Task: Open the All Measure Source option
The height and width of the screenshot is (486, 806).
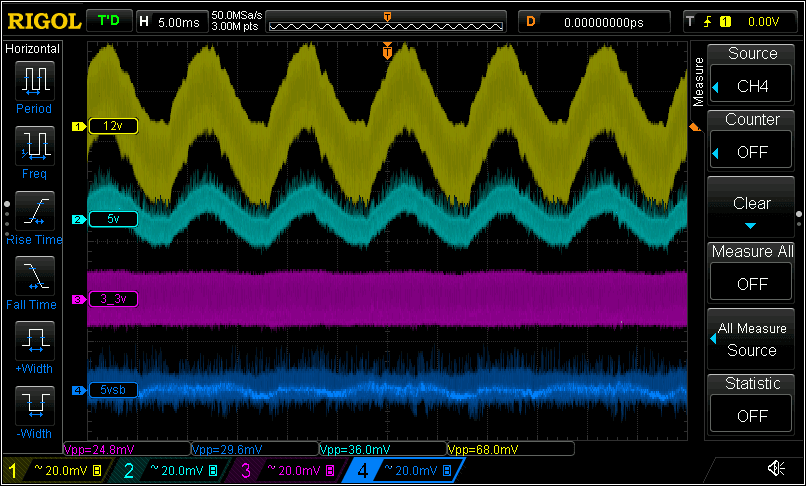Action: click(751, 338)
